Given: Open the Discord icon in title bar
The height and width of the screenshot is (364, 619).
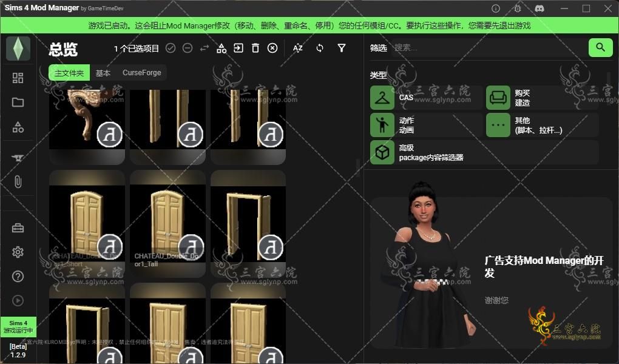Looking at the screenshot, I should (540, 8).
